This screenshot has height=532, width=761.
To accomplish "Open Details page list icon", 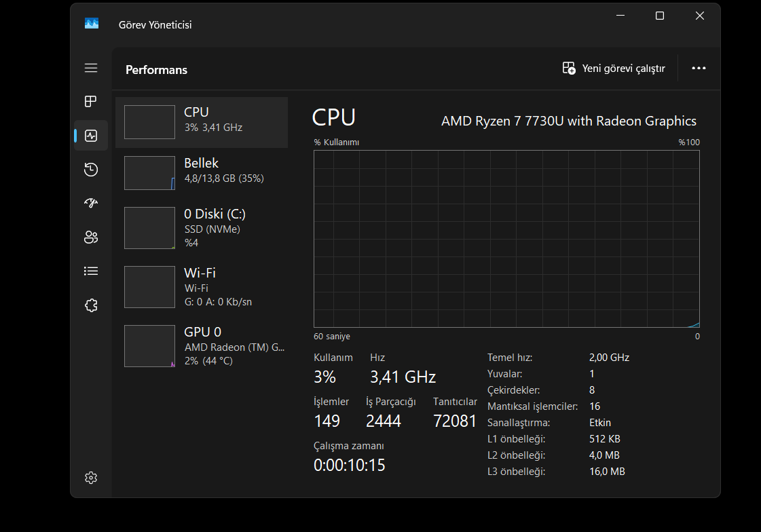I will [x=91, y=271].
